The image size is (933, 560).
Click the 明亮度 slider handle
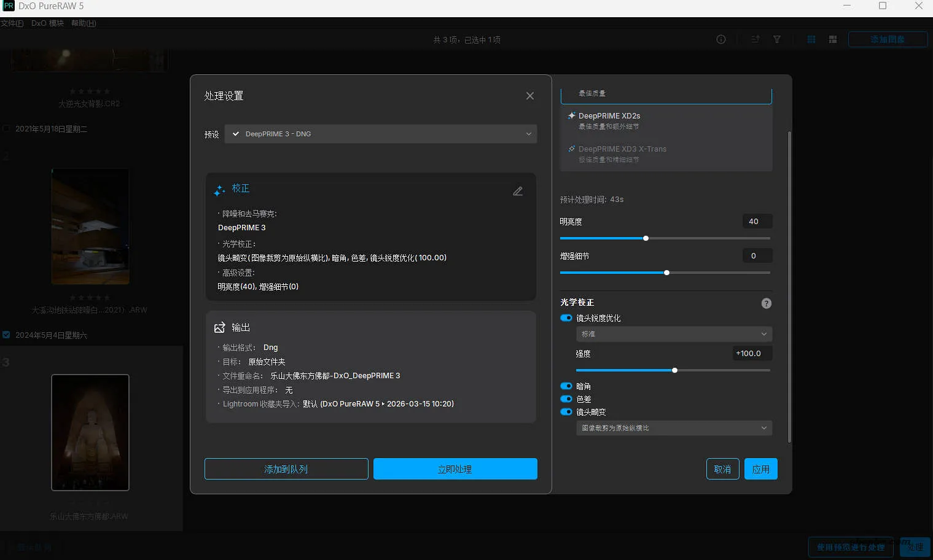[646, 238]
